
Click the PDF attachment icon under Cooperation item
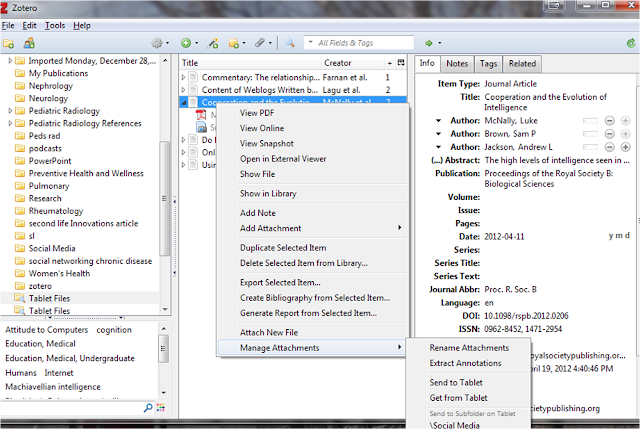point(201,115)
